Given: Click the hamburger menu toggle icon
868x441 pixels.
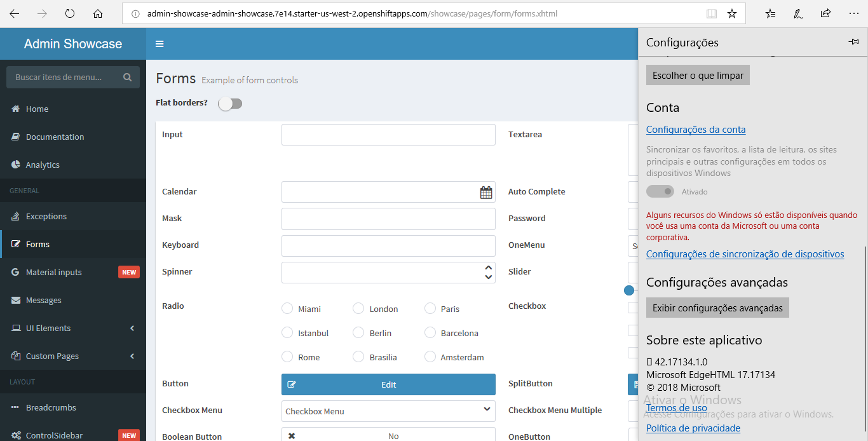Looking at the screenshot, I should [x=159, y=44].
